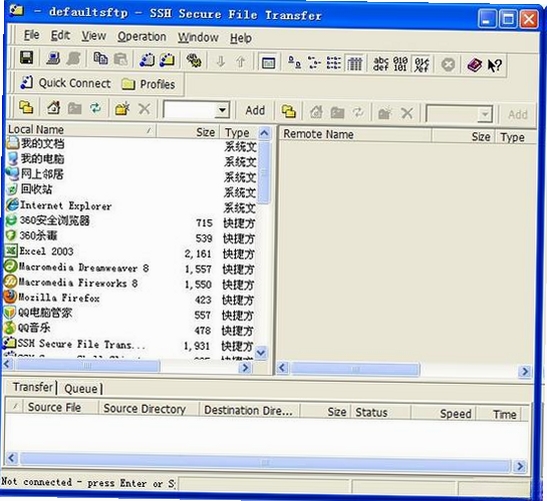Click the local list vertical scrollbar thumb
Viewport: 547px width, 501px height.
[265, 173]
